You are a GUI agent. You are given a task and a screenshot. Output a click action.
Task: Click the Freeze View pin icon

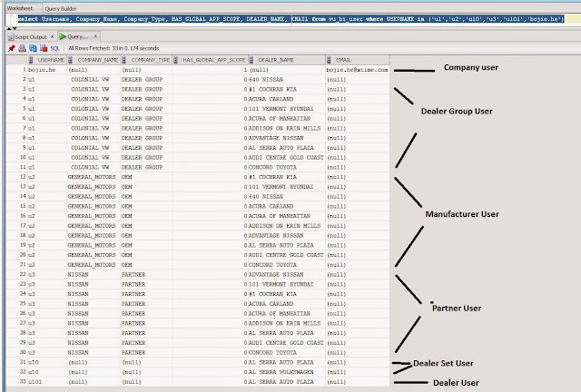pos(12,48)
